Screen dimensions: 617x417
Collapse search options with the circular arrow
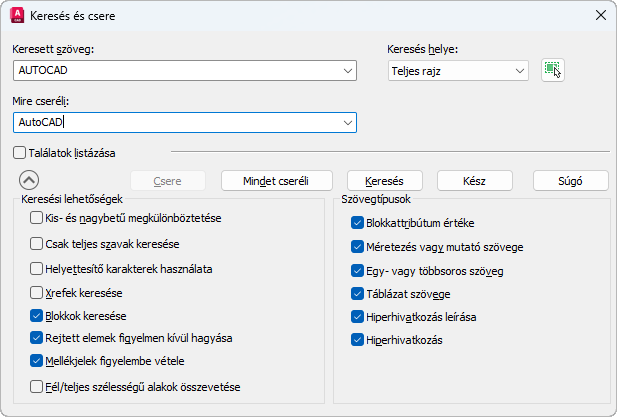point(29,180)
